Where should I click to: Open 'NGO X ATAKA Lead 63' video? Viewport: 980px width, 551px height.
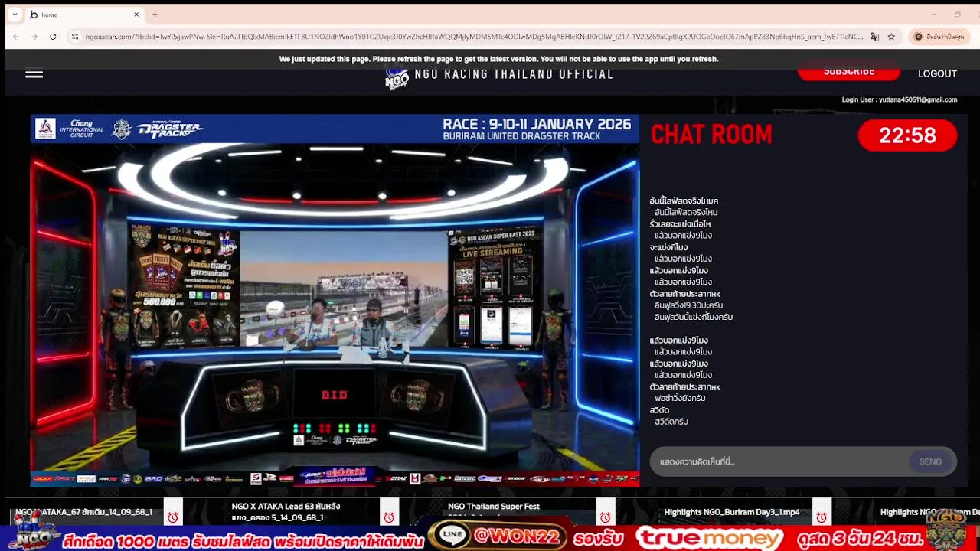(x=286, y=512)
